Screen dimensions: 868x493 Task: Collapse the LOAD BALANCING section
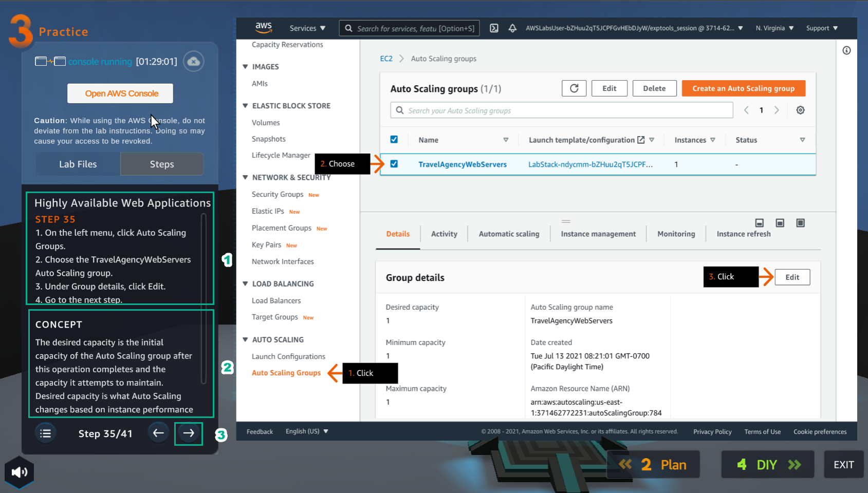tap(245, 284)
